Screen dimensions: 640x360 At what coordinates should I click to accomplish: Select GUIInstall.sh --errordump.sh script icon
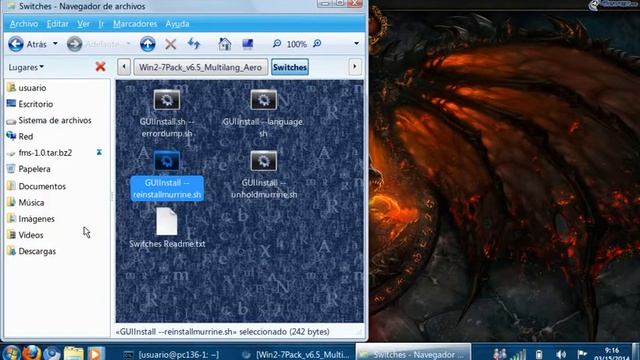[167, 100]
